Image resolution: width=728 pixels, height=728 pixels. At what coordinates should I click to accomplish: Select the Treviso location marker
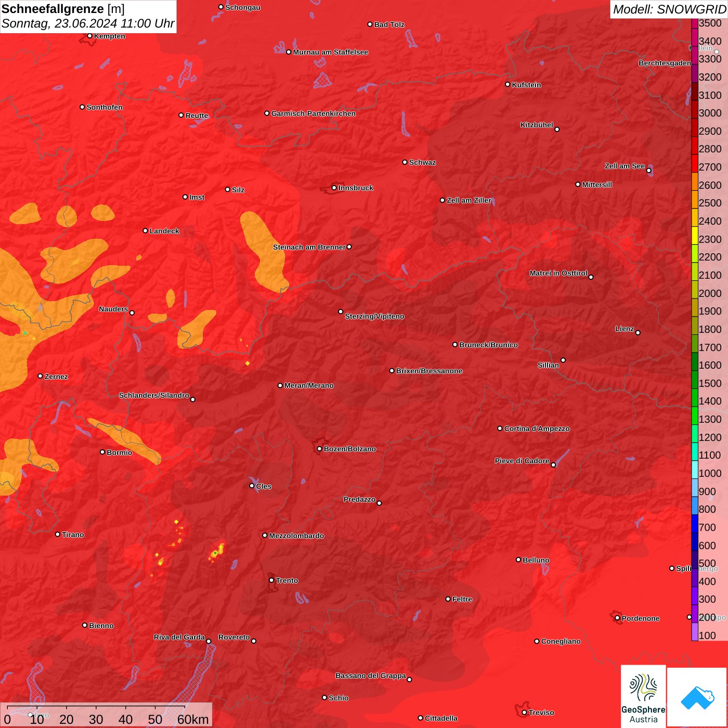(524, 712)
